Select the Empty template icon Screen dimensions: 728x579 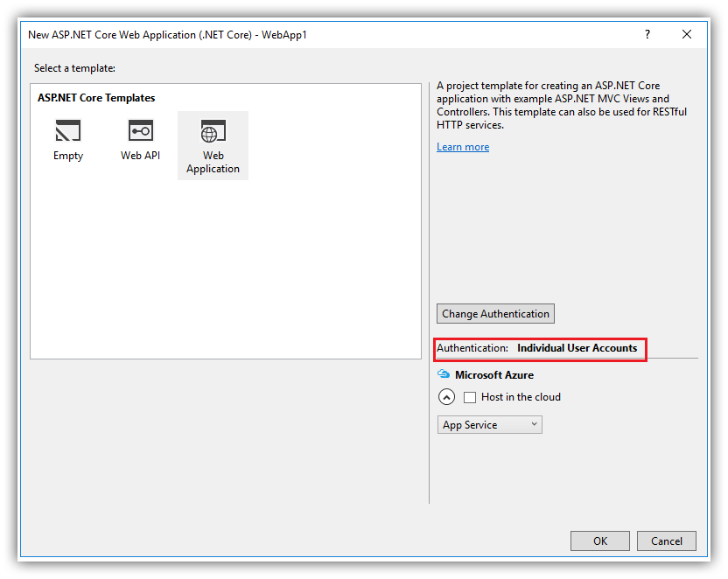click(x=67, y=131)
